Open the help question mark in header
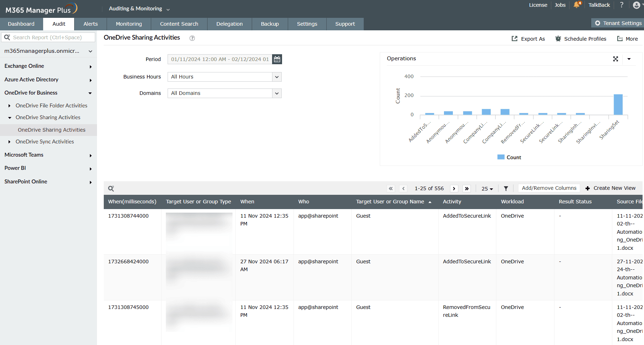Screen dimensions: 644x345 (622, 5)
